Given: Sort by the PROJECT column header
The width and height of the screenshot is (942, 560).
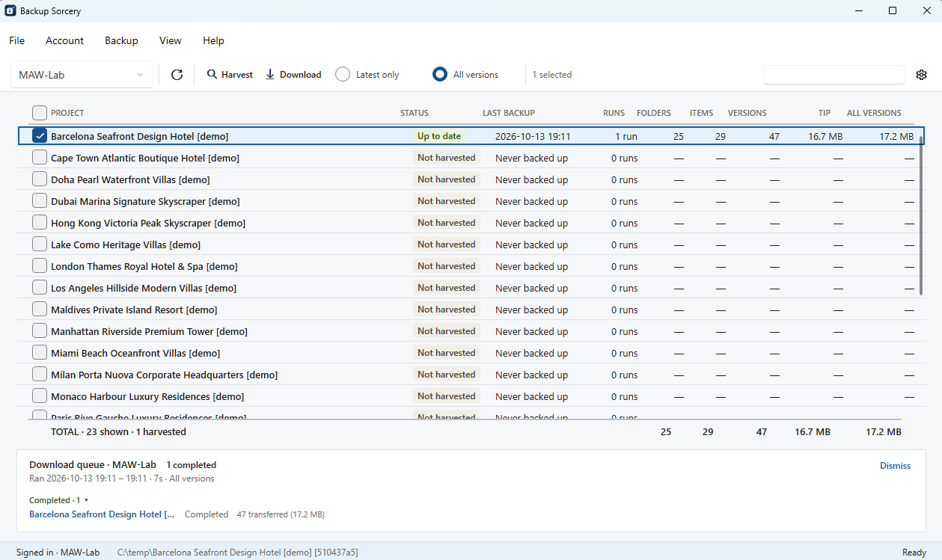Looking at the screenshot, I should pos(67,113).
